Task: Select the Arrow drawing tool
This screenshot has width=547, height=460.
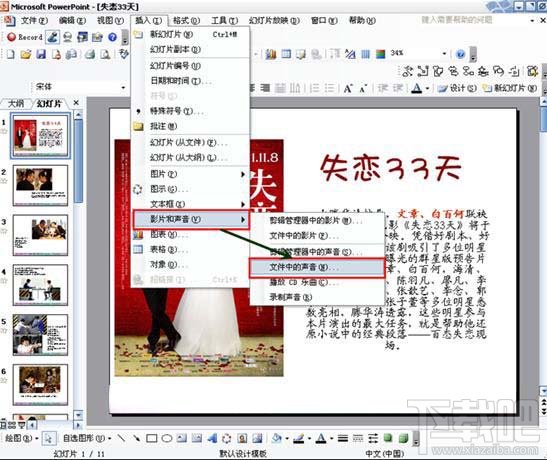Action: (136, 438)
